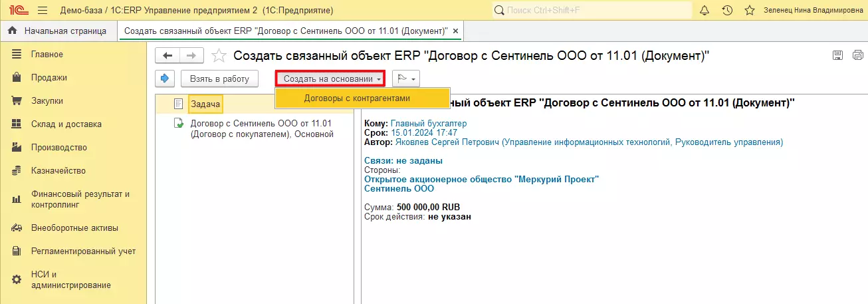Click the blue arrow redirect button
The width and height of the screenshot is (868, 304).
pos(165,78)
